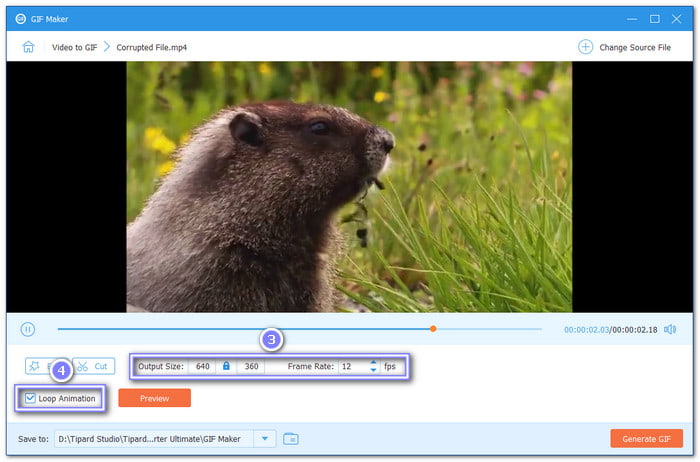Maximize the GIF Maker window

(654, 18)
